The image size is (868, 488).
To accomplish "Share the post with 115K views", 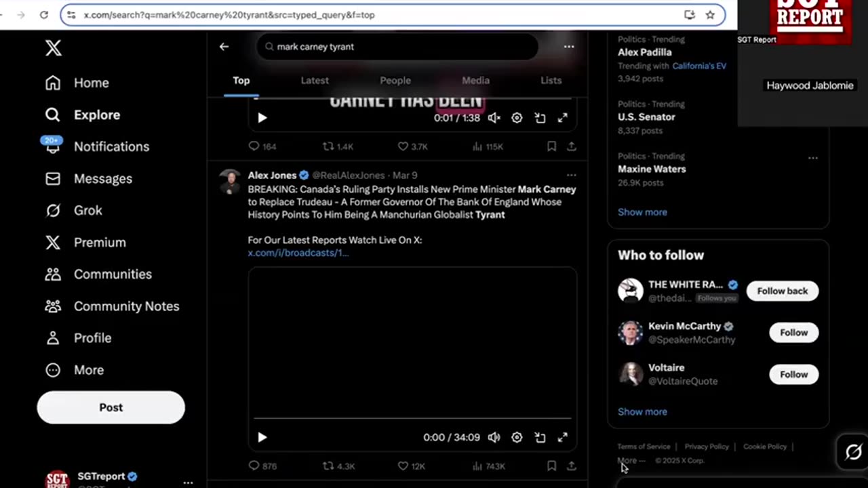I will pos(572,146).
